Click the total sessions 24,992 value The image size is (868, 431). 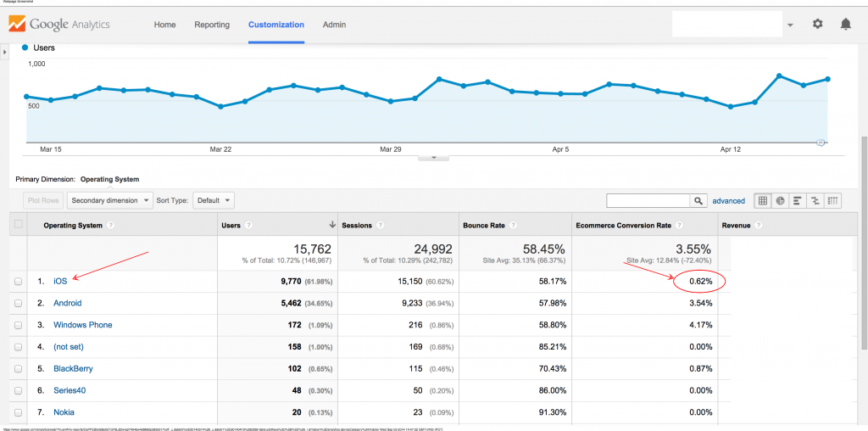(x=431, y=249)
